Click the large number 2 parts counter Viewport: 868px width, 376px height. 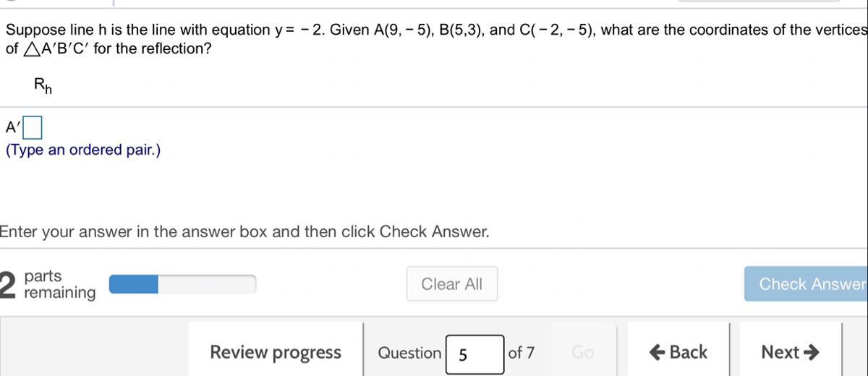point(9,285)
